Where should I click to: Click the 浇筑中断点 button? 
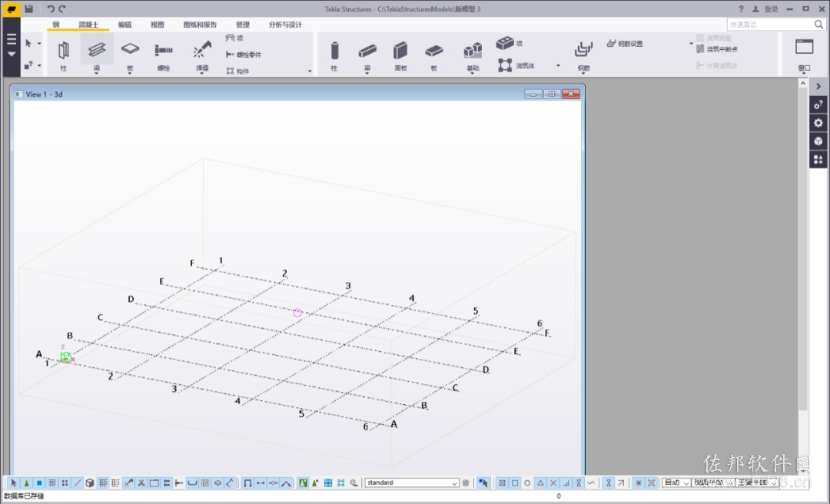(717, 48)
